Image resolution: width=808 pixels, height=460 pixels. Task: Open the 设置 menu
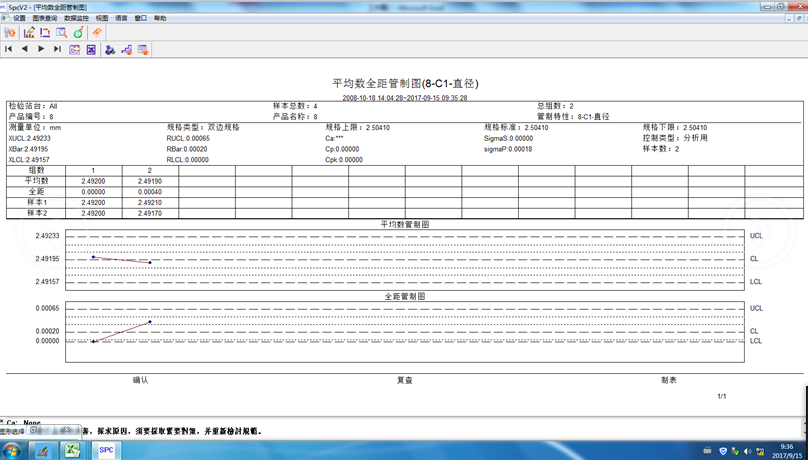(19, 18)
